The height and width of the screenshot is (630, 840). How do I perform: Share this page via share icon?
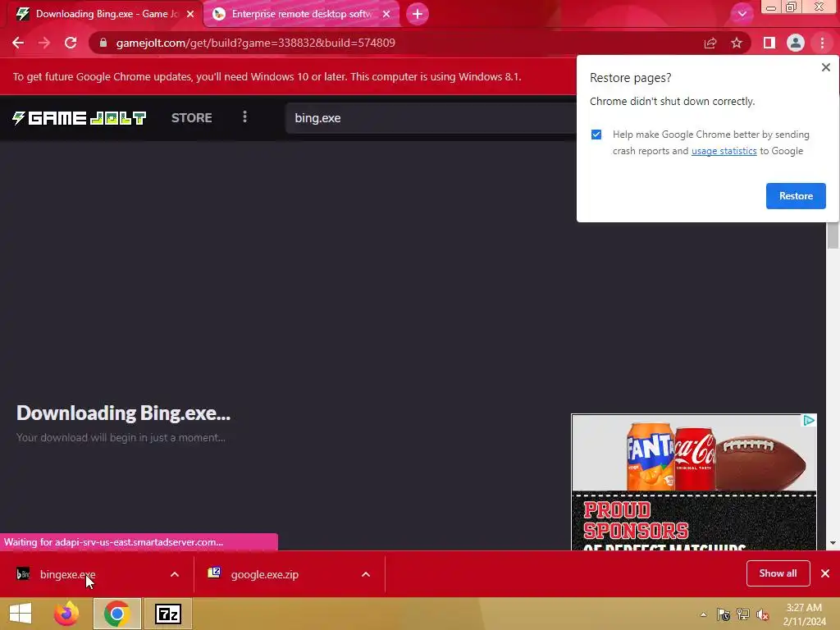tap(710, 43)
